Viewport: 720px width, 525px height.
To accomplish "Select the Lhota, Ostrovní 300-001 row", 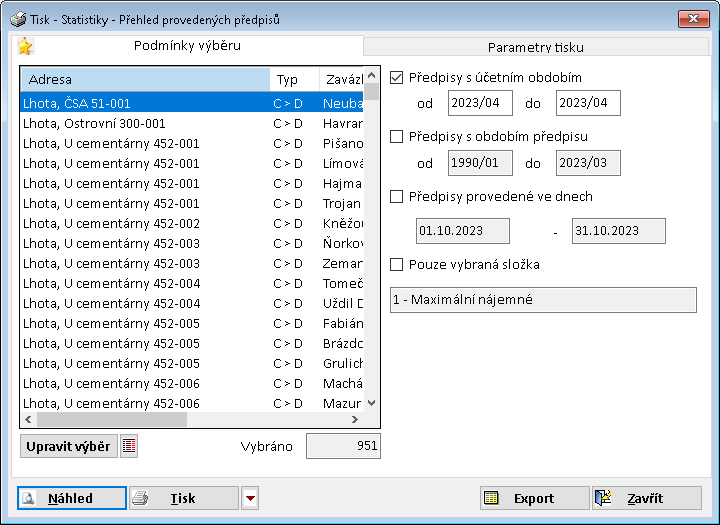I will coord(145,123).
